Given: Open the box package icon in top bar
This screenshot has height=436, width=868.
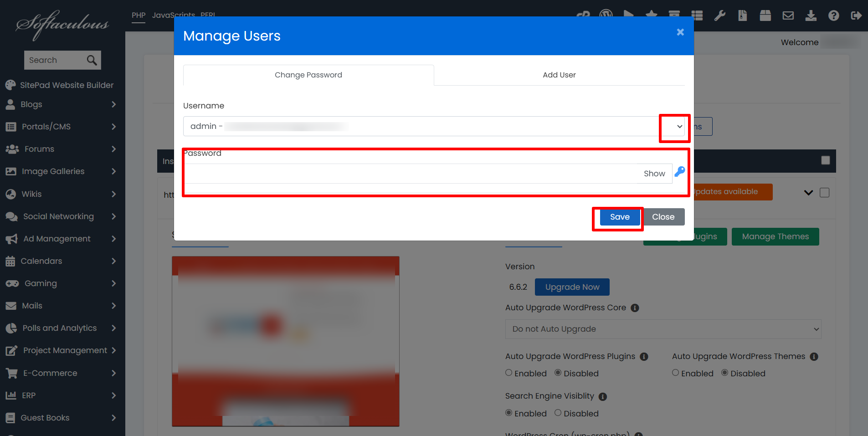Looking at the screenshot, I should (x=765, y=16).
